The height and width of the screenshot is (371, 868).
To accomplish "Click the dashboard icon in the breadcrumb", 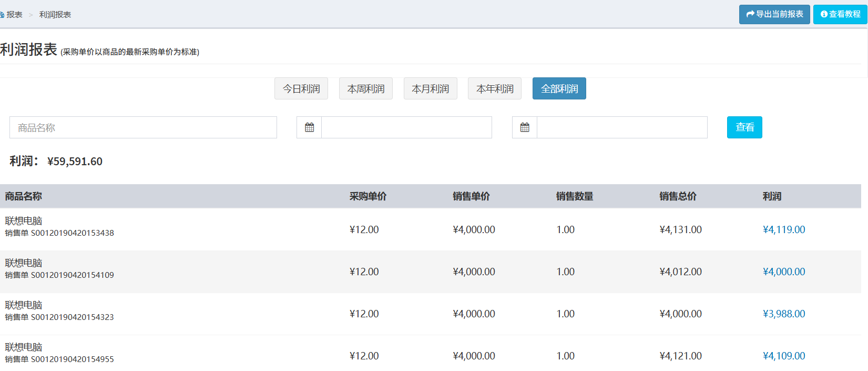I will coord(2,15).
